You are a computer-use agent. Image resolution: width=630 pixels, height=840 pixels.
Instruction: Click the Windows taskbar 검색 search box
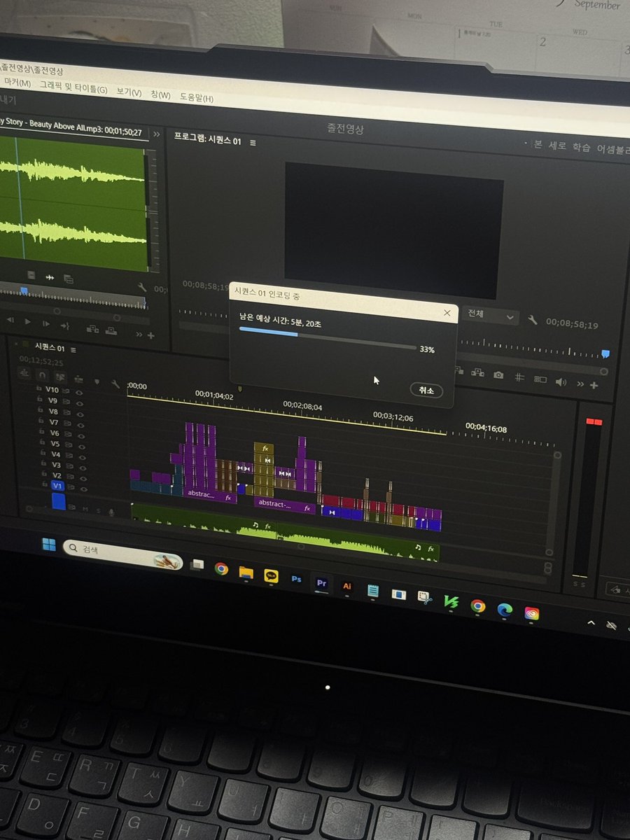(122, 553)
